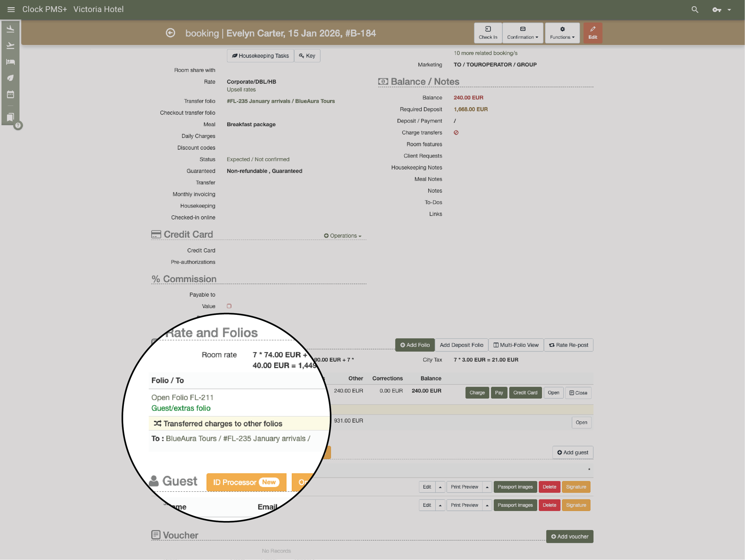Click the help question mark badge

18,125
